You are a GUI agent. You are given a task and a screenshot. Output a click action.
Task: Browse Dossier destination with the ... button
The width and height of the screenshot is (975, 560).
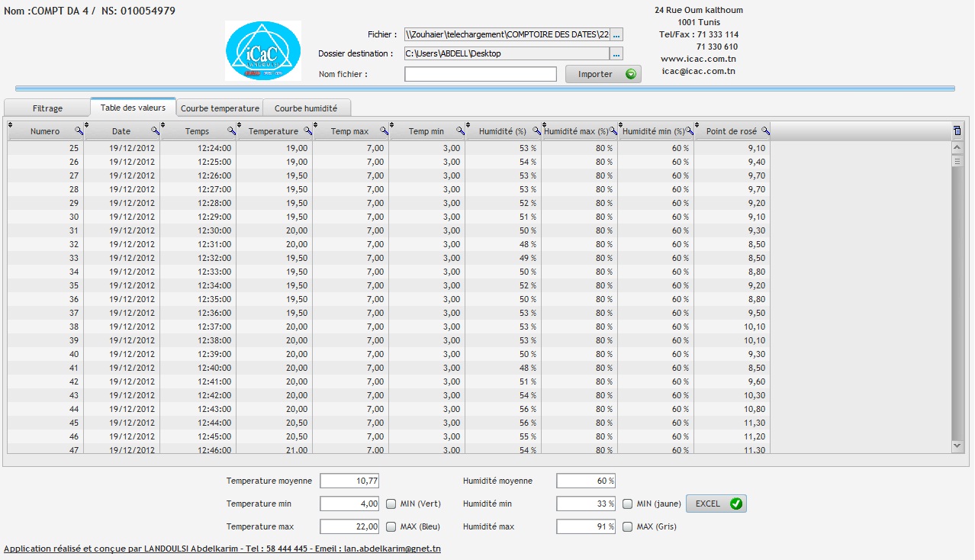click(x=617, y=53)
